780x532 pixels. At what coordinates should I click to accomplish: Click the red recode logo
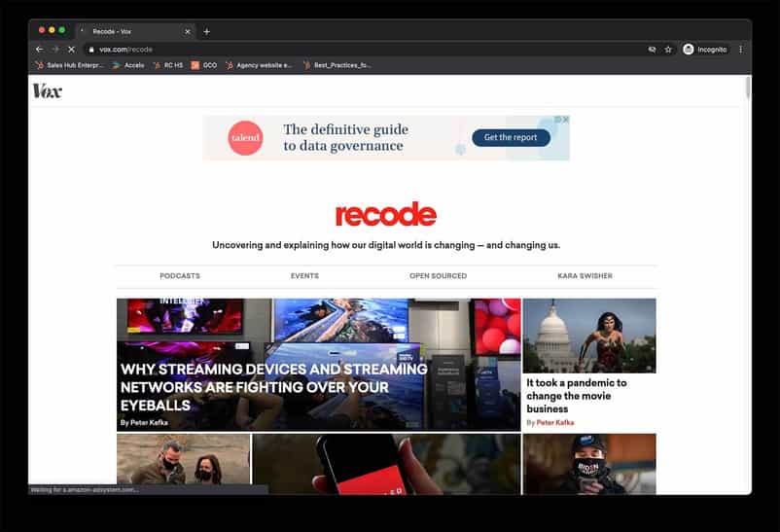[386, 215]
